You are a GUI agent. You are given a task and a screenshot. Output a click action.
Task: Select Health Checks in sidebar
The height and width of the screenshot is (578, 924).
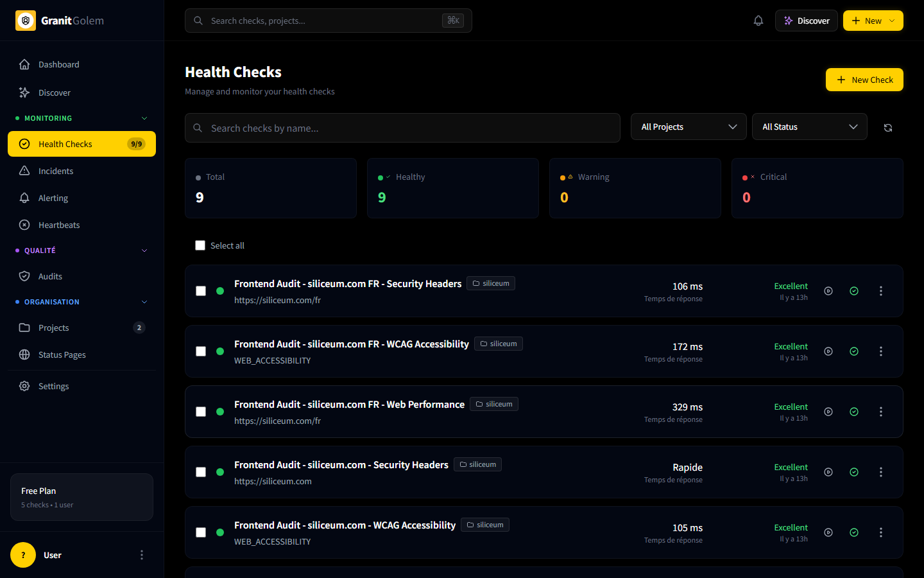pos(81,144)
